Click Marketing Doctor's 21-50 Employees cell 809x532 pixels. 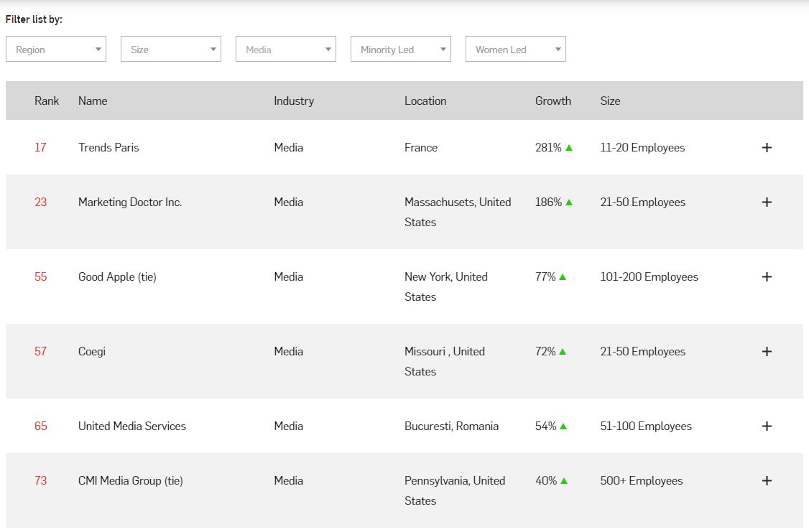643,202
